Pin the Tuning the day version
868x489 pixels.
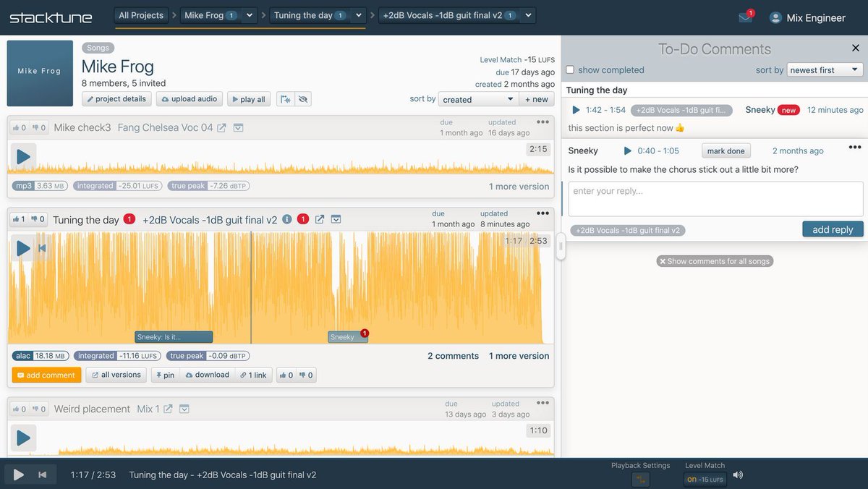pos(165,375)
